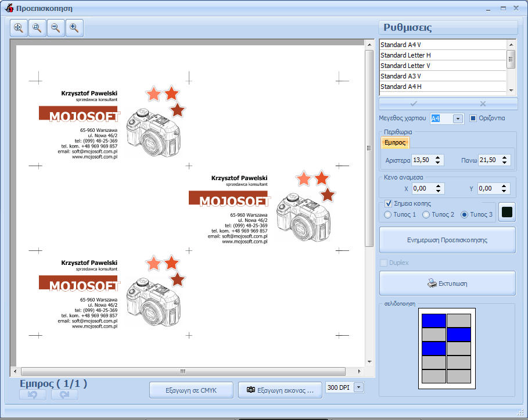Select Standard A4 V preset
This screenshot has height=420, width=528.
(x=443, y=45)
